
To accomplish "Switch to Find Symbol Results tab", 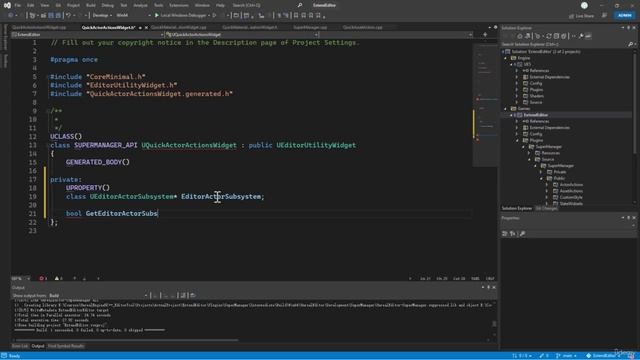I will tap(66, 346).
